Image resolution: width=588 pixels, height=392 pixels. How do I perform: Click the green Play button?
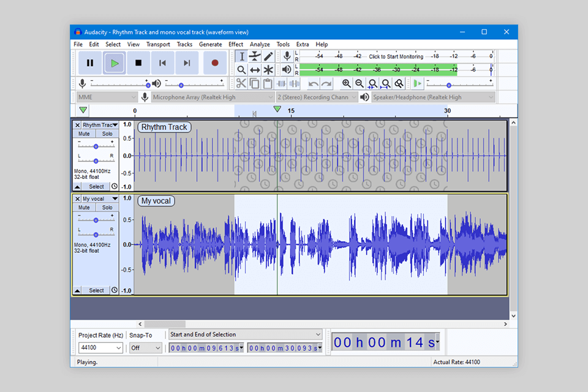coord(115,62)
